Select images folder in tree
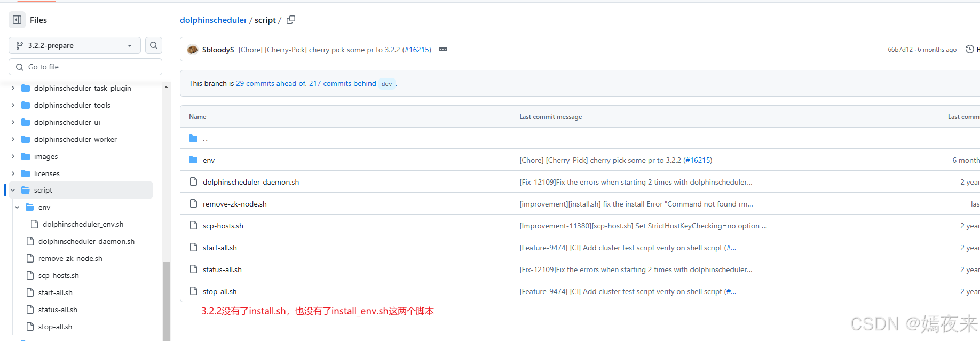The image size is (980, 341). point(46,156)
